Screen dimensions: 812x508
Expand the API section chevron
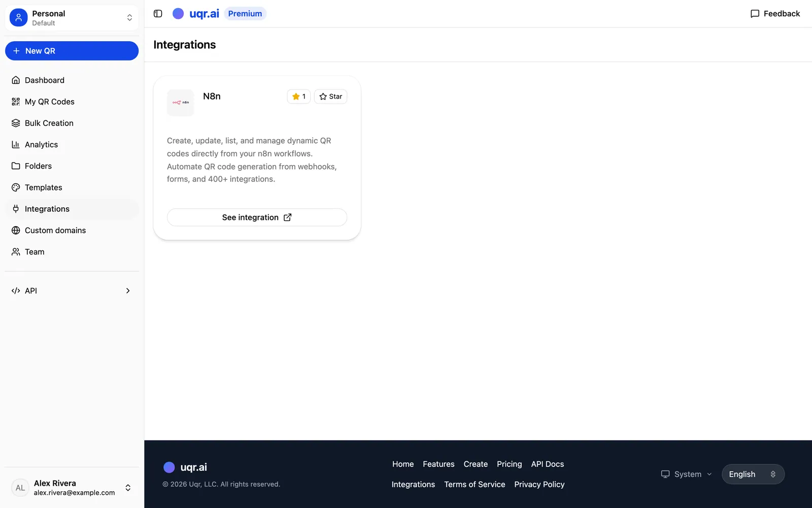[x=128, y=291]
